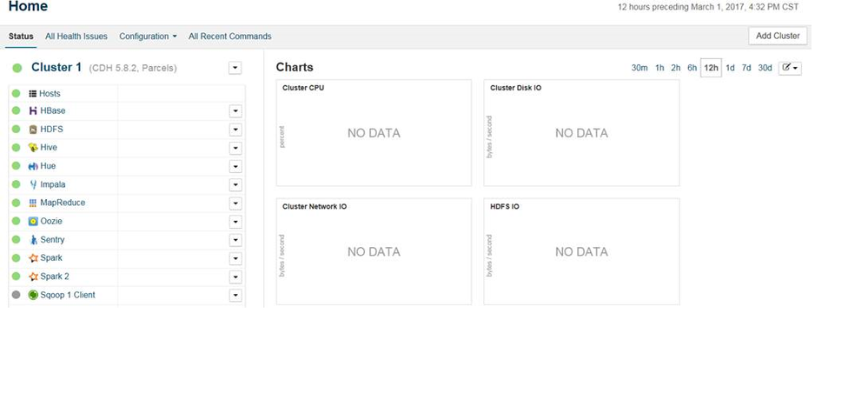868x400 pixels.
Task: Open the Hue actions dropdown
Action: pyautogui.click(x=235, y=166)
